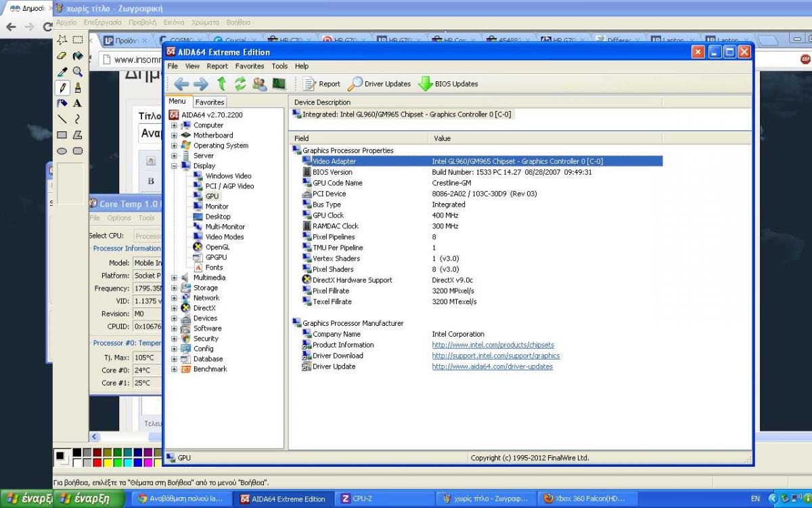Select the Polygon shape tool in Paint

click(x=78, y=135)
